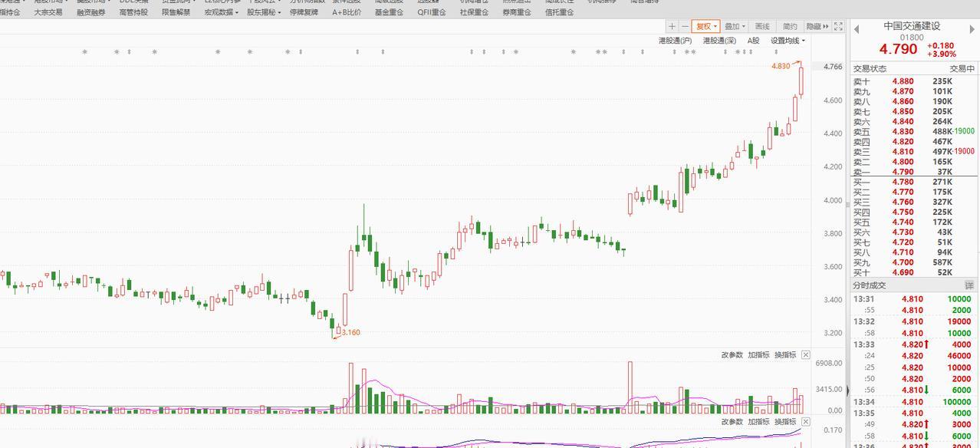
Task: Click 改参数 in the volume panel
Action: (732, 355)
